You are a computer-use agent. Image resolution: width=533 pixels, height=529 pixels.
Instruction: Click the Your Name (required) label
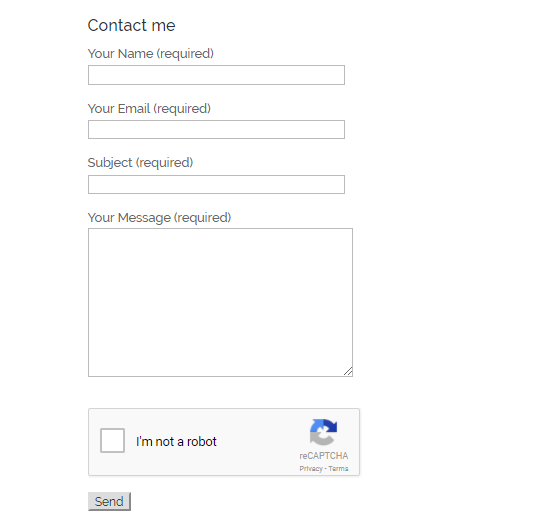pos(151,54)
